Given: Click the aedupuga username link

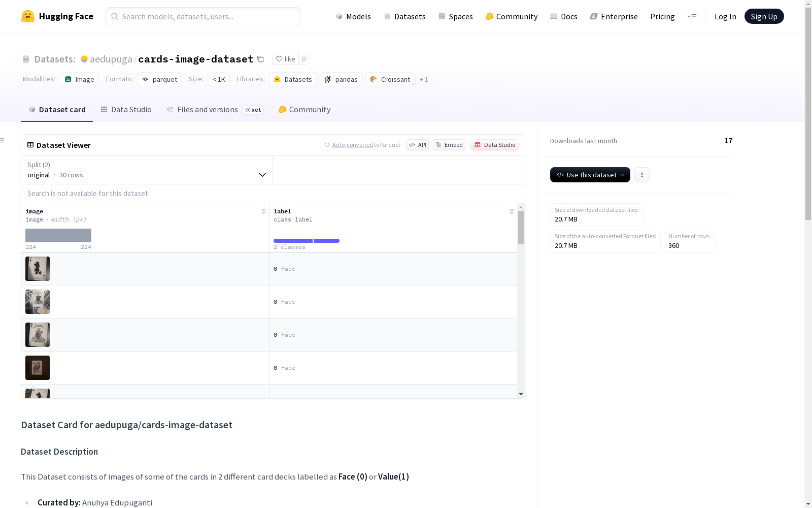Looking at the screenshot, I should click(111, 59).
